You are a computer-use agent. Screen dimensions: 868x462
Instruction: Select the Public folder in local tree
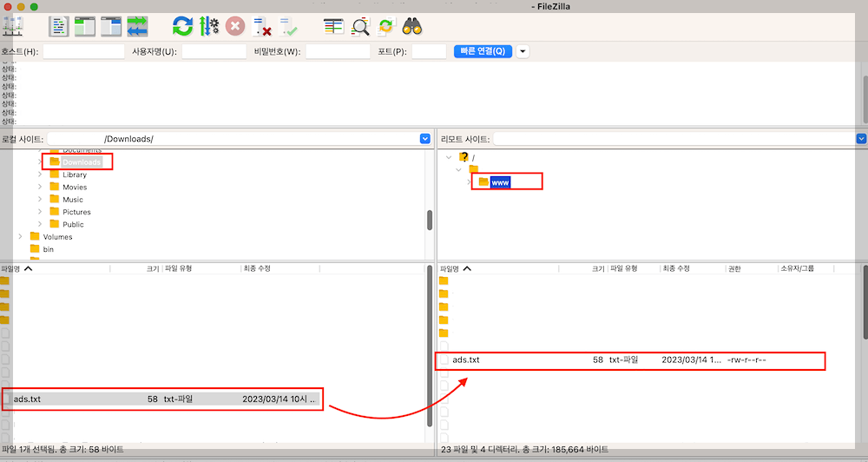pos(73,224)
